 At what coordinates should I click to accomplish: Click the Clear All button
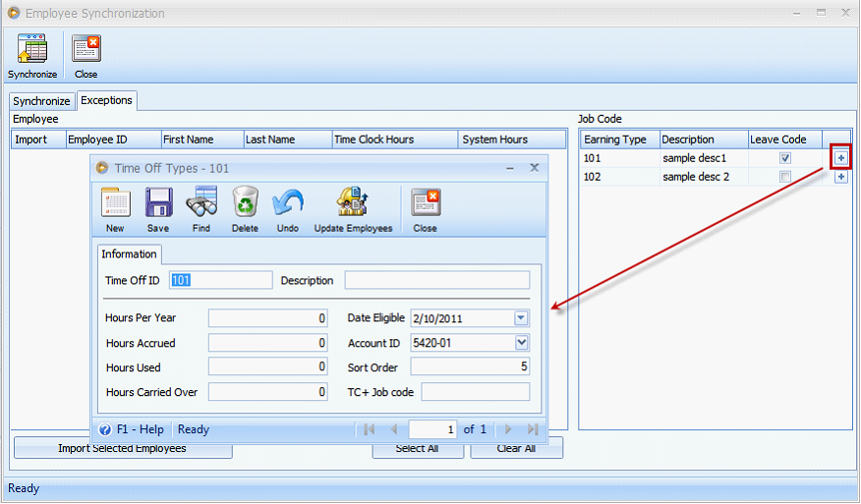click(516, 448)
